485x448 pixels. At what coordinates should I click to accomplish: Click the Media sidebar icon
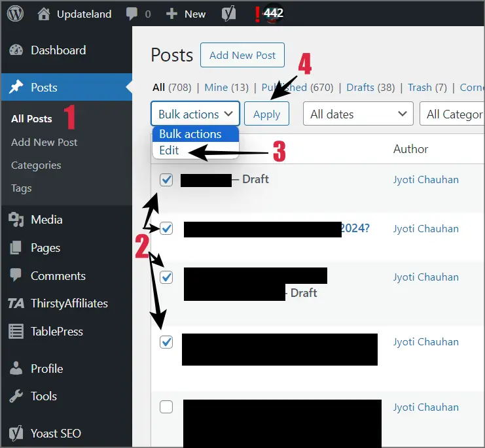(x=16, y=220)
